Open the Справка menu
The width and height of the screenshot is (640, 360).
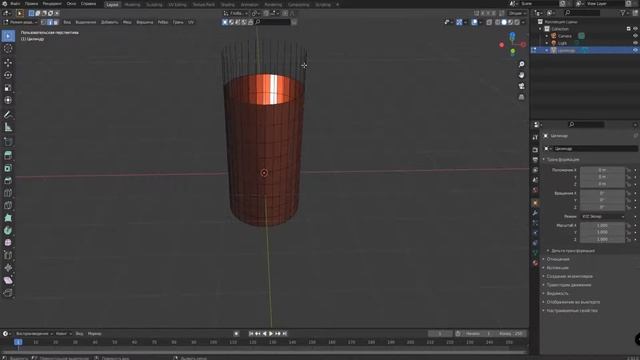[88, 4]
